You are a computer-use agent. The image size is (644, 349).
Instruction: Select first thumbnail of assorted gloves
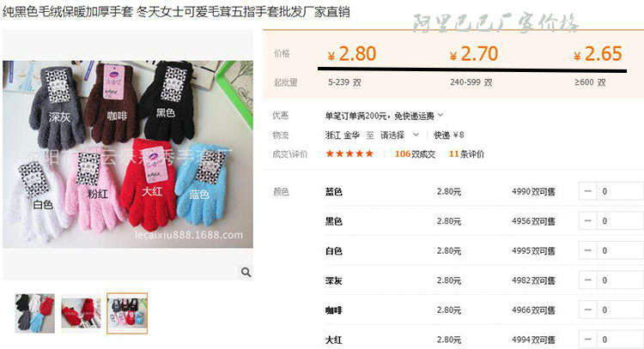tap(35, 313)
